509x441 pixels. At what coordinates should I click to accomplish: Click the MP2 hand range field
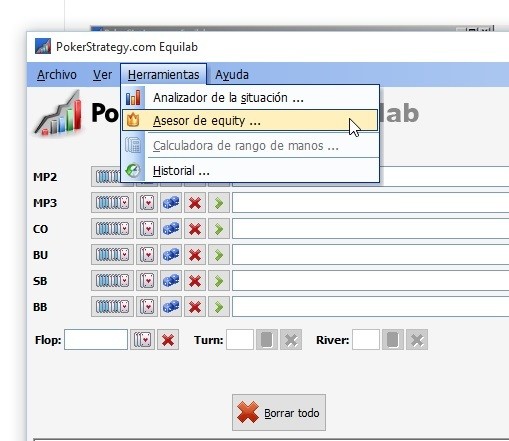coord(444,176)
